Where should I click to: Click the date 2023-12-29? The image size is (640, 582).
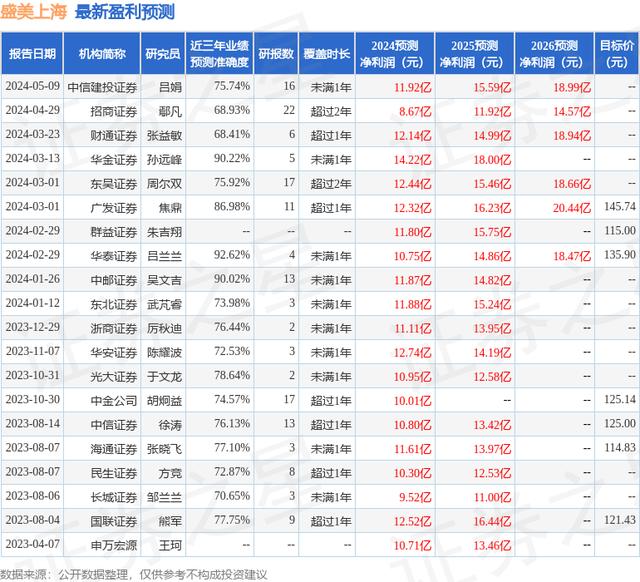click(33, 327)
